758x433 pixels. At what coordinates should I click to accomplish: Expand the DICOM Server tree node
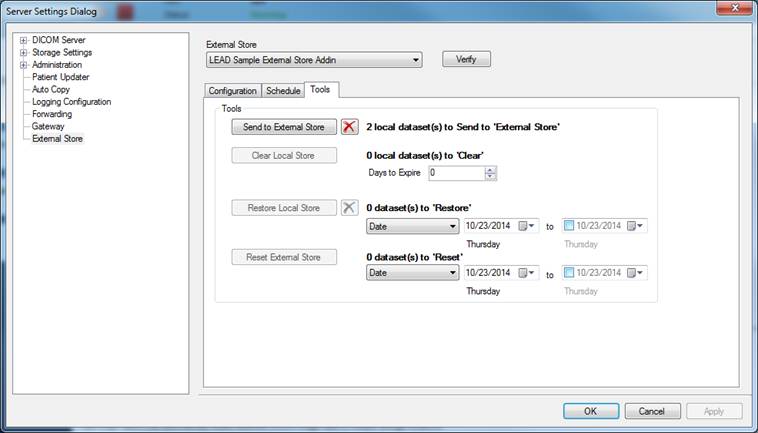(23, 41)
